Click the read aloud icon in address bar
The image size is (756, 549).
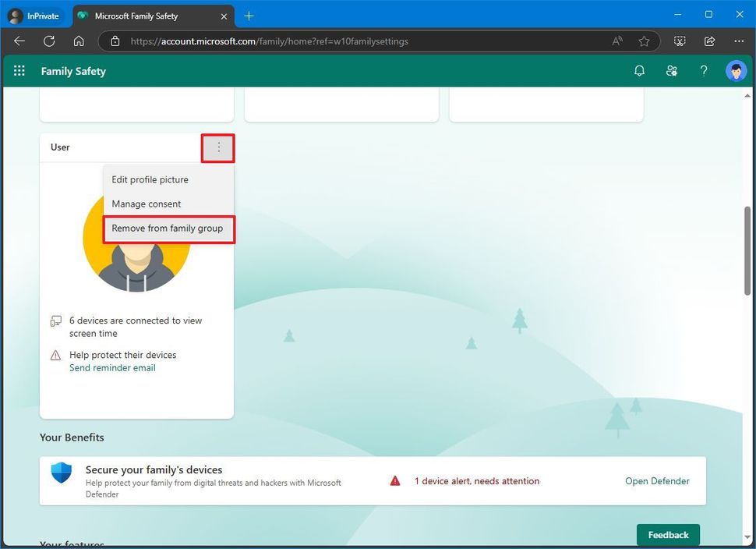point(617,41)
